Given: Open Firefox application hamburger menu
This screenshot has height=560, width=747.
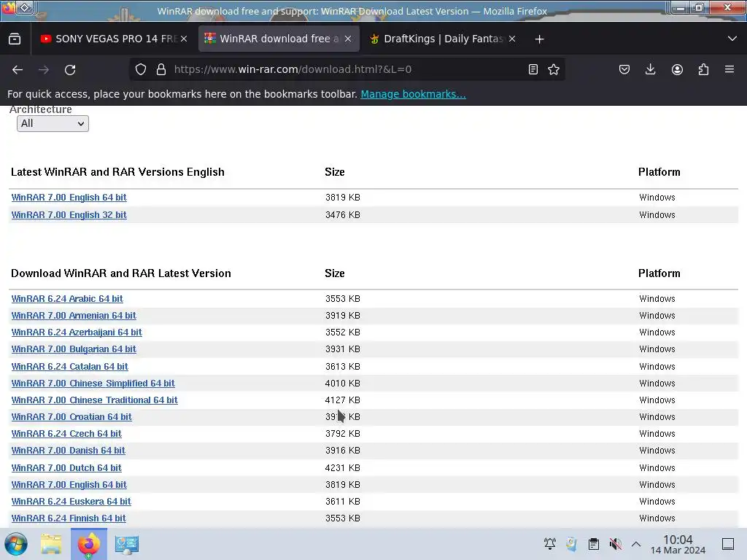Looking at the screenshot, I should click(729, 69).
